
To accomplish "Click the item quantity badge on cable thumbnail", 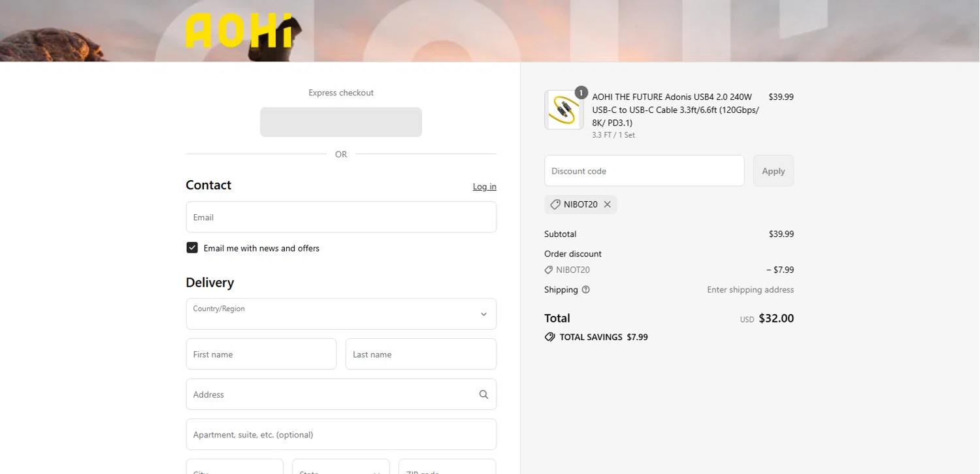I will [x=581, y=93].
